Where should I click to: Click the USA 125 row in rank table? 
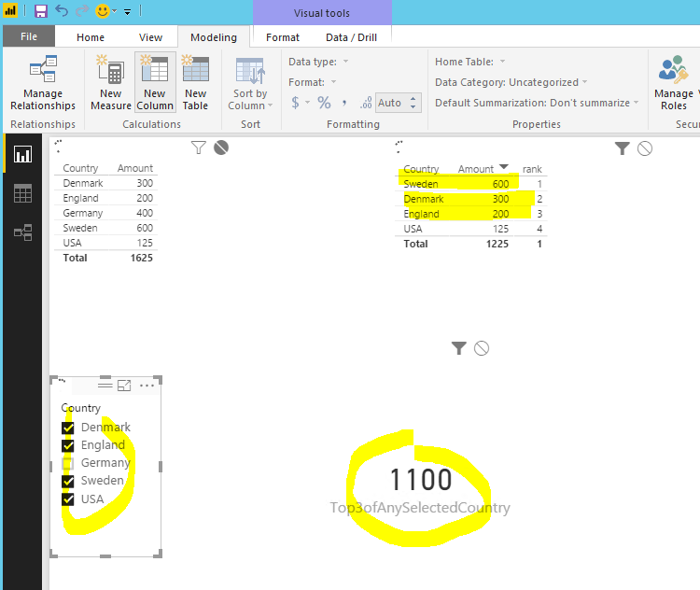[471, 229]
